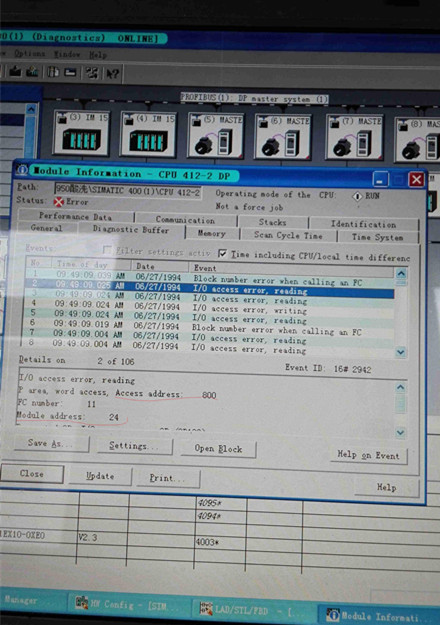Select the (3) IM 15 PROFIBUS station icon
Image resolution: width=440 pixels, height=625 pixels.
(82, 133)
